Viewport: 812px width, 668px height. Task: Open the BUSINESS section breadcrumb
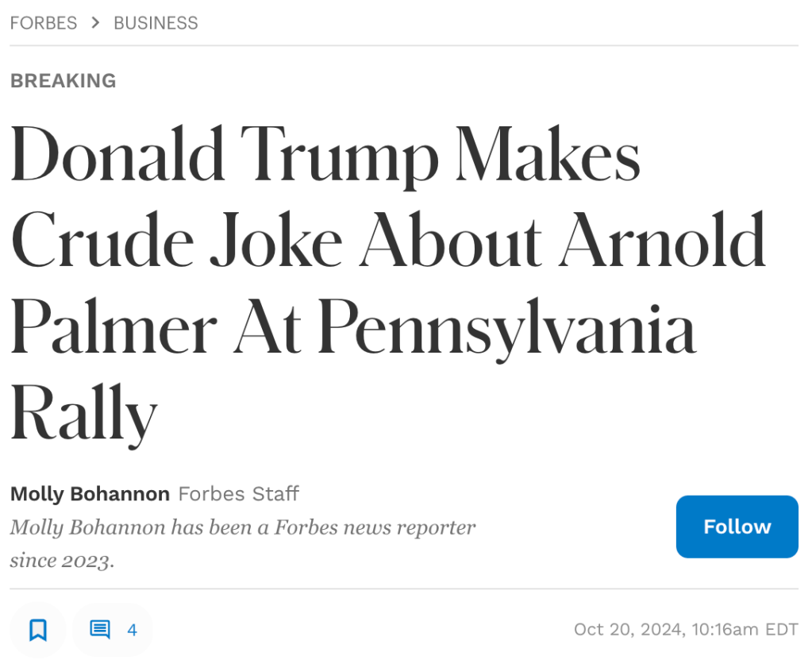pos(156,23)
